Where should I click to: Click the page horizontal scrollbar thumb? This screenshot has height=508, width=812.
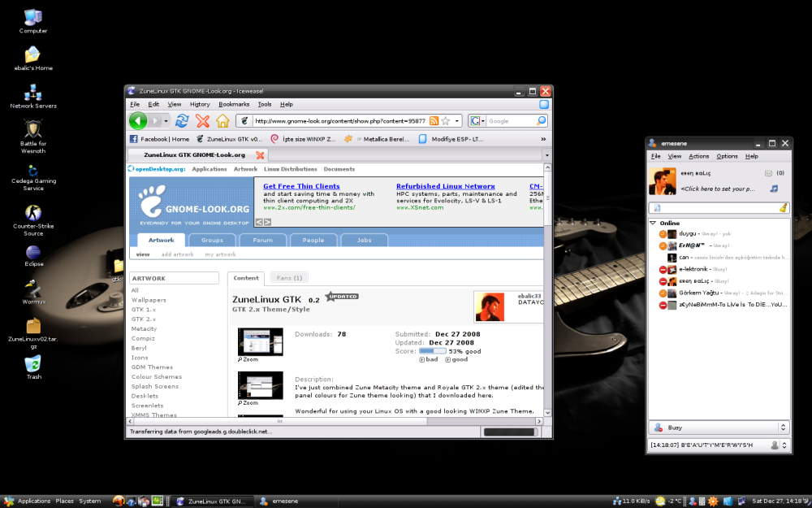(x=279, y=421)
